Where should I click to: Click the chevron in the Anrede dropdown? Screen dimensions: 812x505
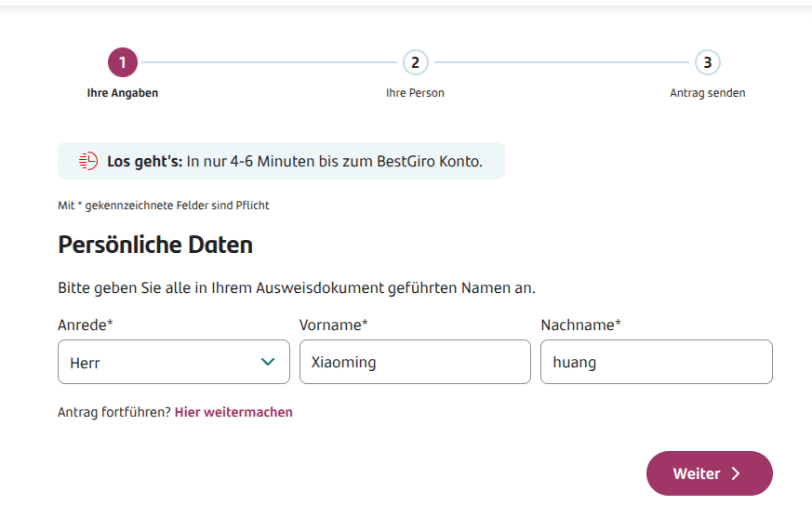pos(268,362)
